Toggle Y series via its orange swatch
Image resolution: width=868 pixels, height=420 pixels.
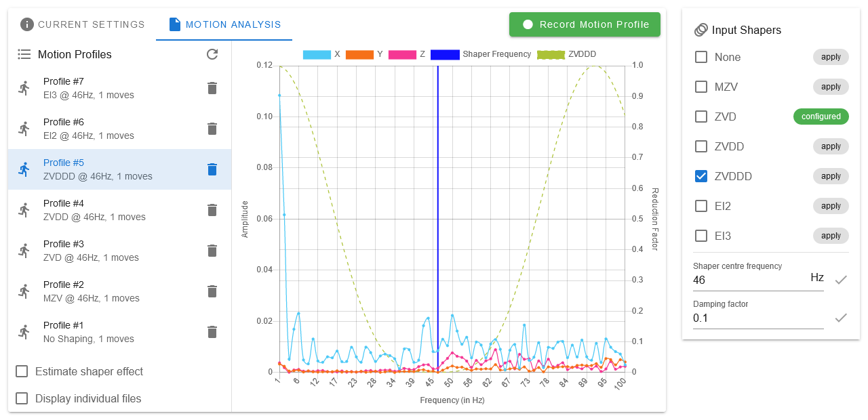pyautogui.click(x=359, y=54)
